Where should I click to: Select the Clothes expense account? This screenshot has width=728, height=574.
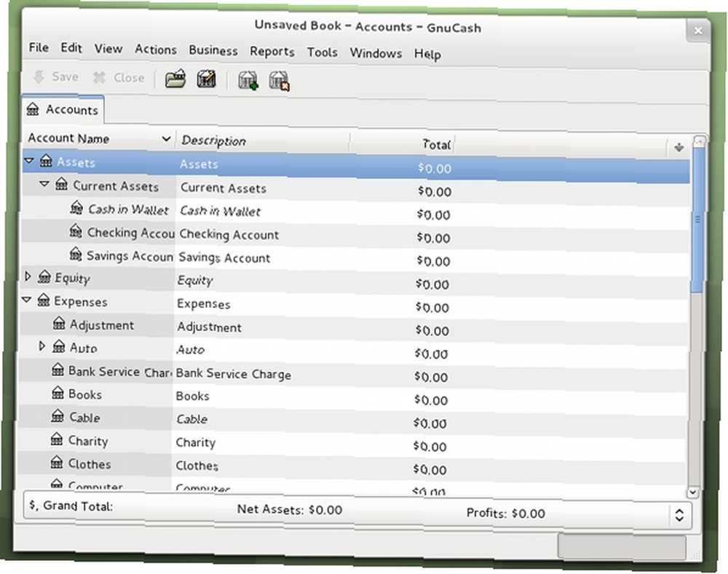[x=351, y=467]
